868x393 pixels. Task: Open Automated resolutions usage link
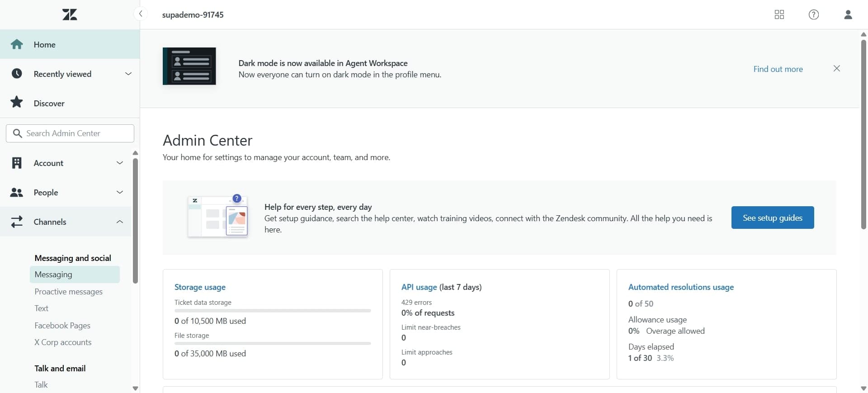click(681, 287)
